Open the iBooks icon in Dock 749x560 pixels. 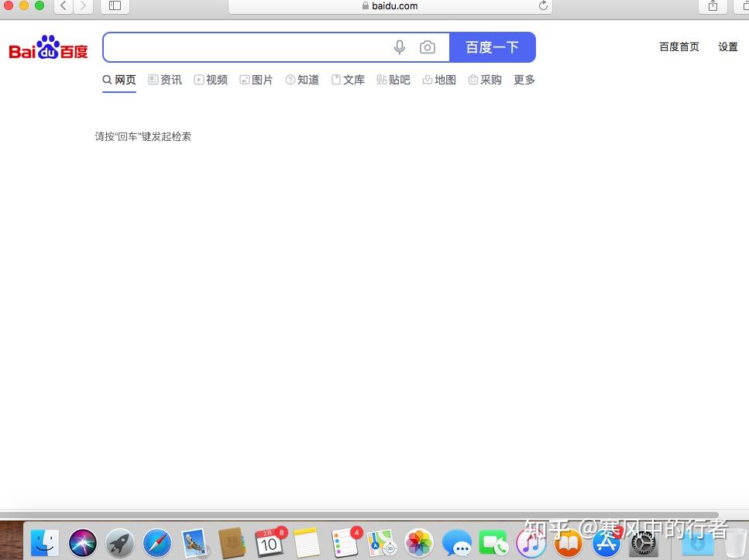pos(569,543)
